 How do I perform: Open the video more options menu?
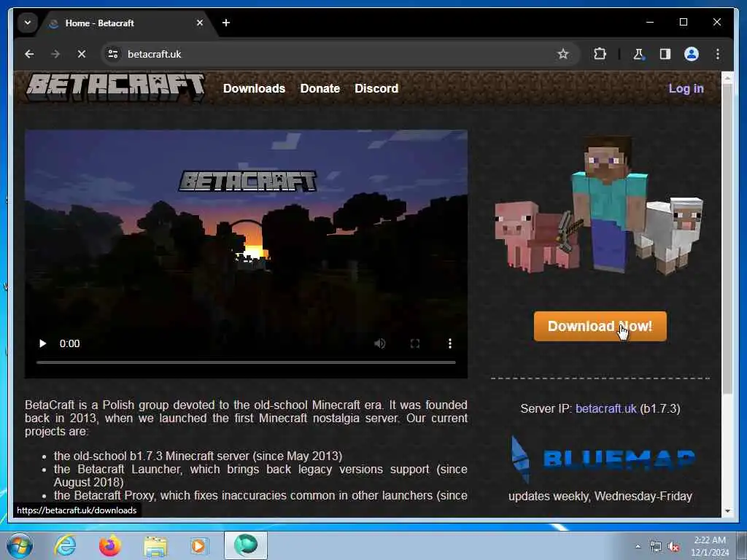point(449,343)
